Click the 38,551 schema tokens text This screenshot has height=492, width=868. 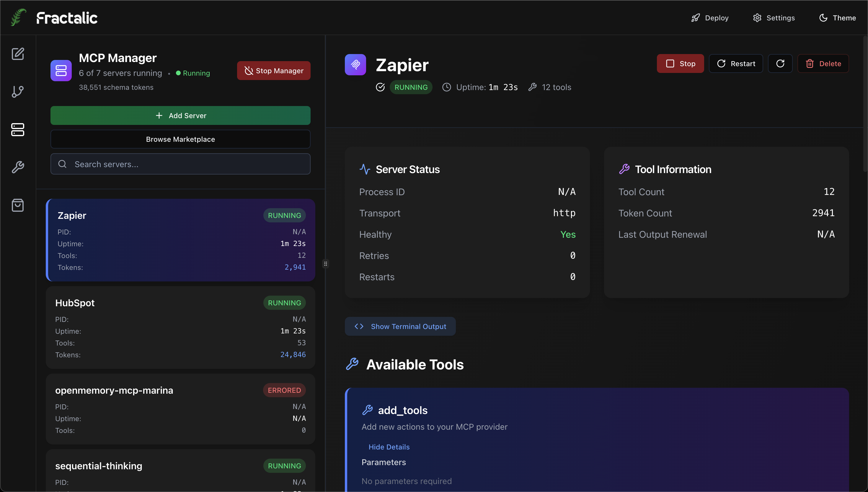[116, 87]
